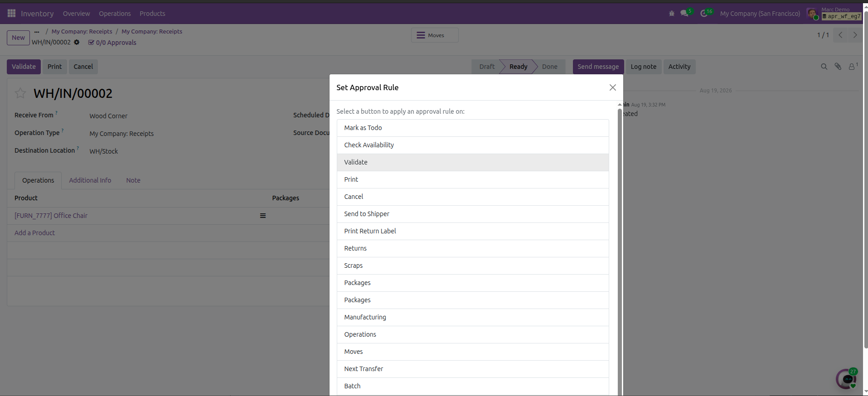The width and height of the screenshot is (868, 396).
Task: Switch to the Additional Info tab
Action: point(90,180)
